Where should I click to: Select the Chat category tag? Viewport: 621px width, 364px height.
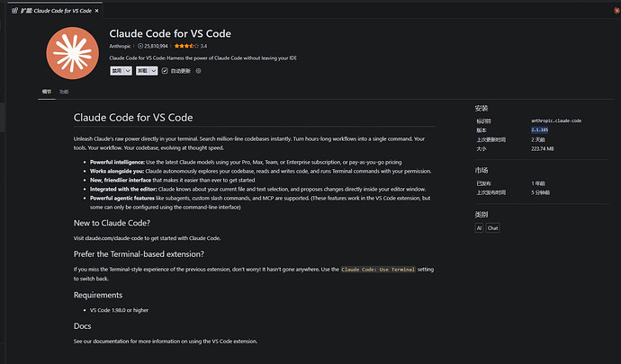(492, 228)
